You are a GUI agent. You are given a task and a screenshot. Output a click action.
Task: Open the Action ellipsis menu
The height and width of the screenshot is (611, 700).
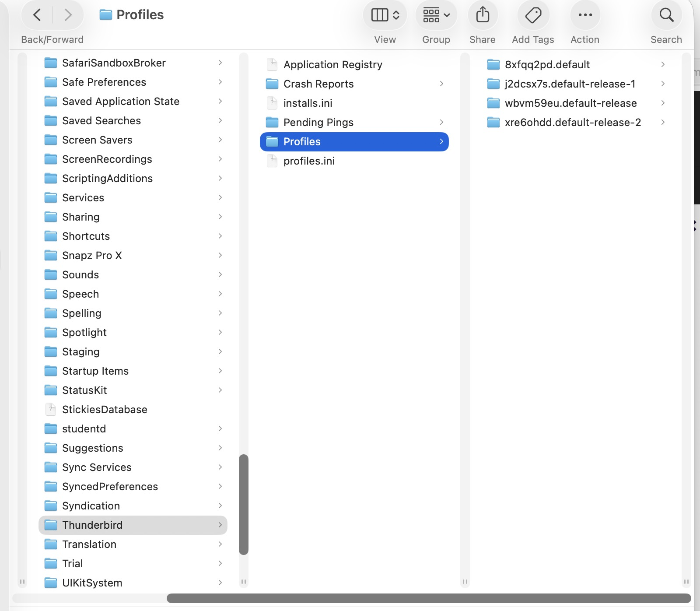(585, 15)
